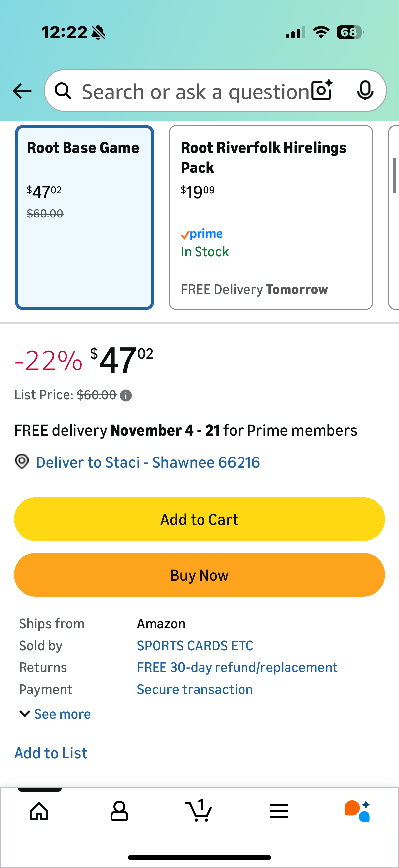Image resolution: width=399 pixels, height=868 pixels.
Task: Tap the delivery location pin icon
Action: pyautogui.click(x=22, y=461)
